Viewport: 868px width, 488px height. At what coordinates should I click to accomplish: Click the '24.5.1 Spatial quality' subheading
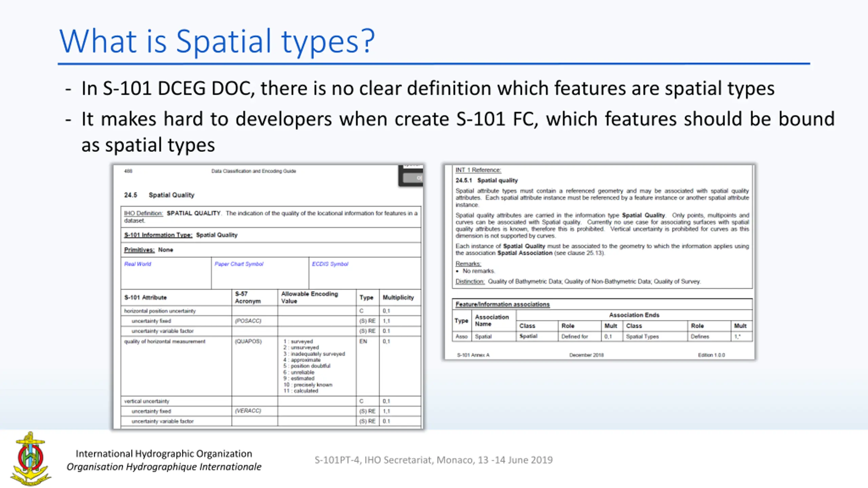click(x=487, y=180)
